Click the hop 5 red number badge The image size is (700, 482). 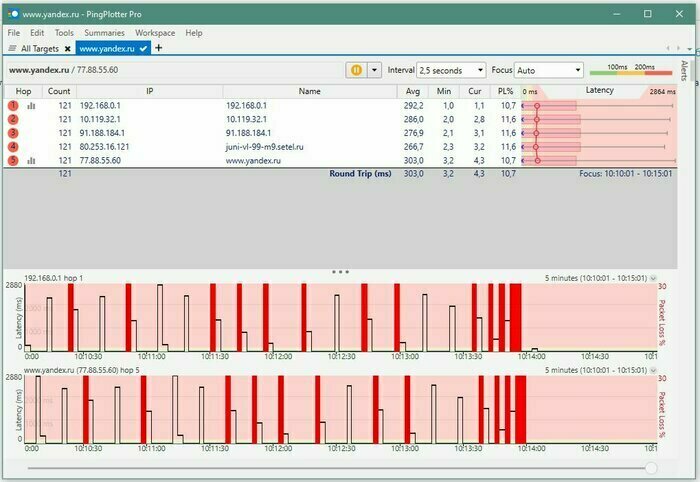[13, 160]
